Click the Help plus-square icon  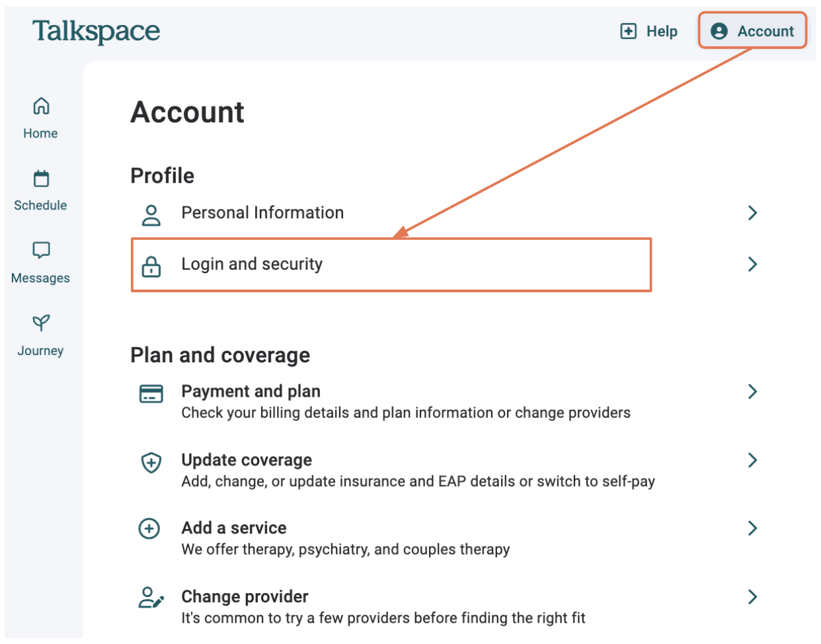click(628, 31)
